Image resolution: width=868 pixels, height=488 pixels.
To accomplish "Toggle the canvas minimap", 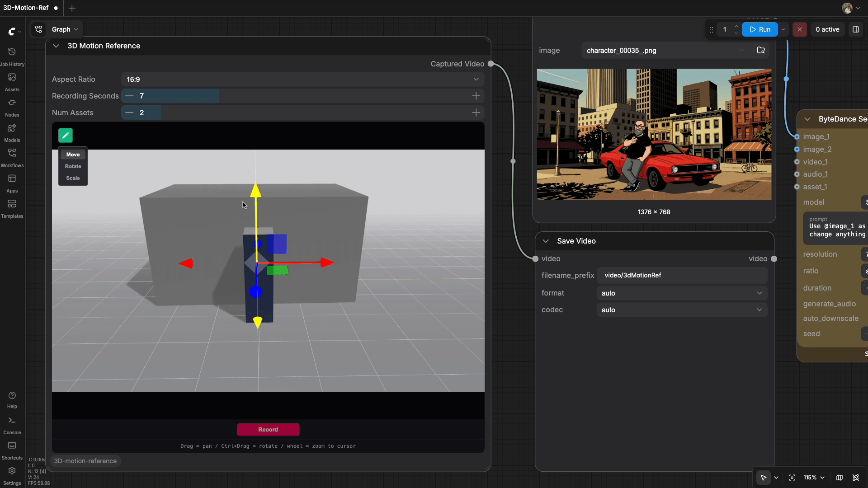I will pyautogui.click(x=840, y=478).
